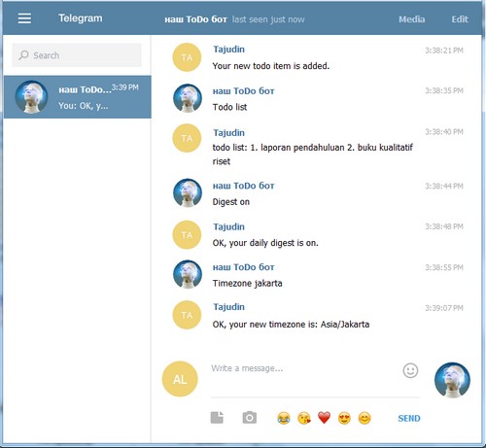486x448 pixels.
Task: Open the Media tab
Action: tap(411, 19)
